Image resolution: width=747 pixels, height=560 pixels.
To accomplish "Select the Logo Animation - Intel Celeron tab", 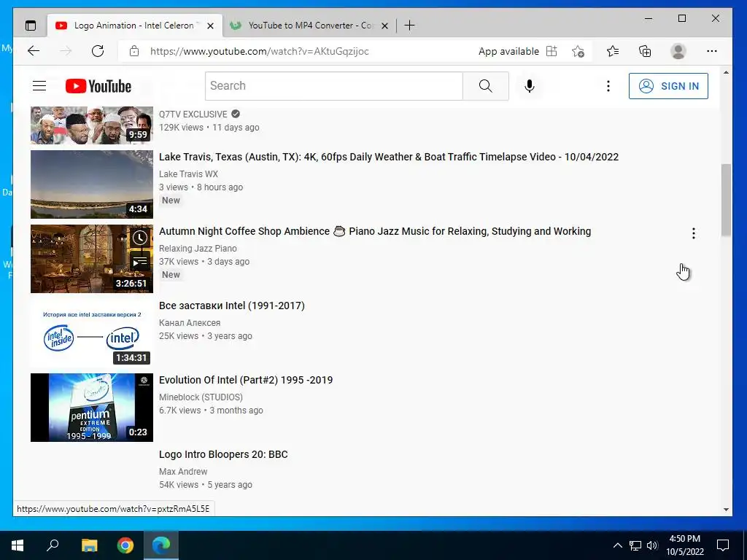I will (134, 26).
